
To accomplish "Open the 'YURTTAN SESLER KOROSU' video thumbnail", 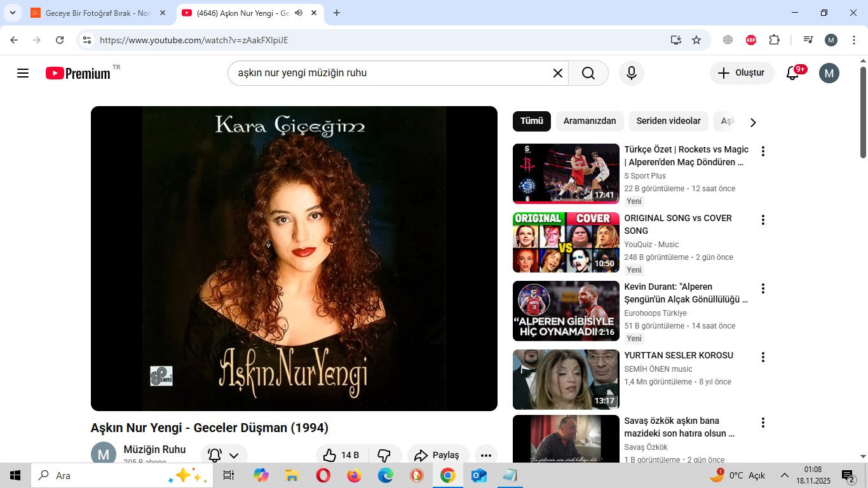I will coord(566,379).
